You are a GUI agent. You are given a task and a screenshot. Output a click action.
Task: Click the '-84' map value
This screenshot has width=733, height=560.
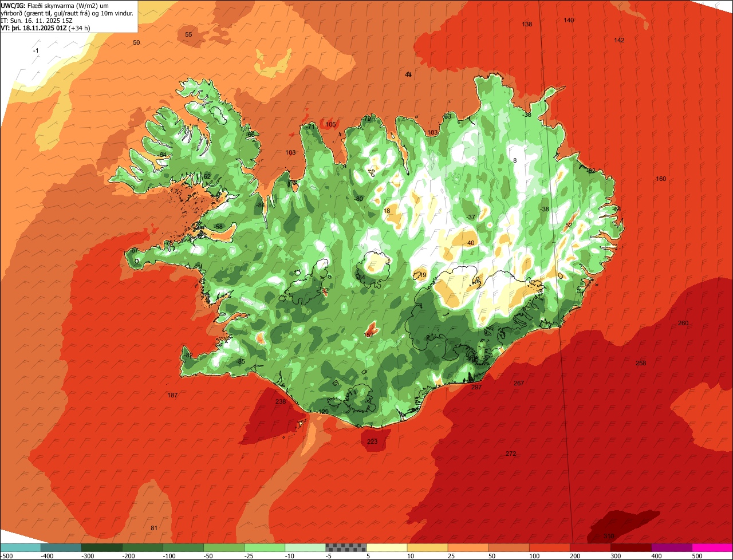point(261,205)
